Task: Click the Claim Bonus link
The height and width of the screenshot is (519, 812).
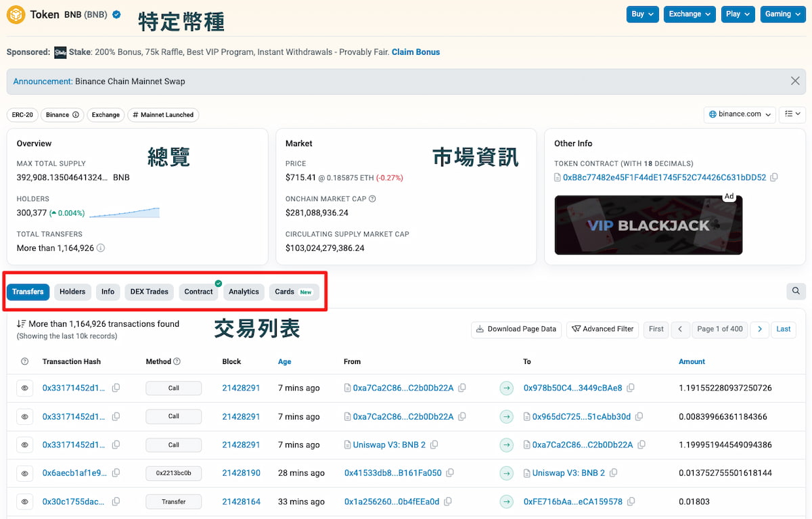Action: pos(415,52)
